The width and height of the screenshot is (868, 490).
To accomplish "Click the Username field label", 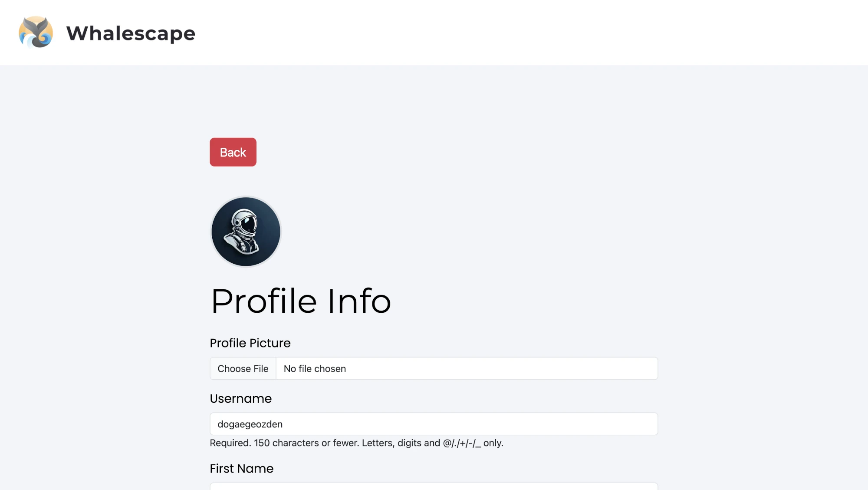I will point(241,398).
